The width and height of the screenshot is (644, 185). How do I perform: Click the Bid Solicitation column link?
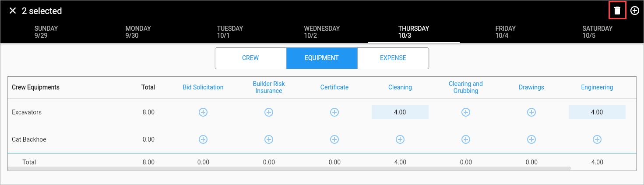point(203,87)
